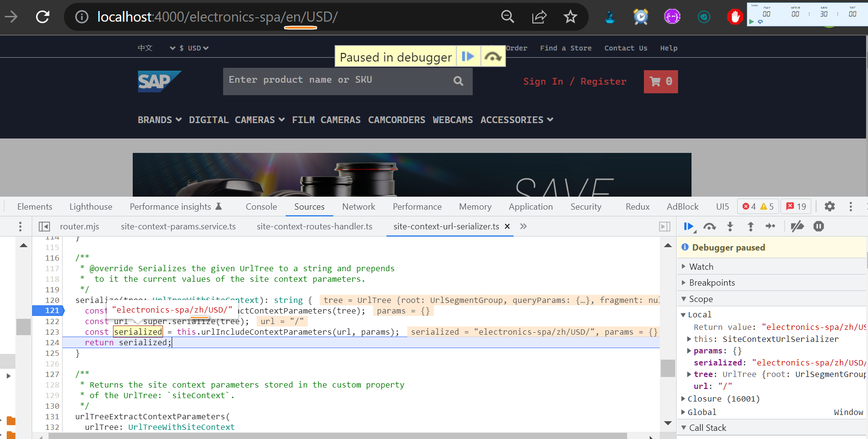868x439 pixels.
Task: Open the shopping cart showing 0 items
Action: click(x=661, y=82)
